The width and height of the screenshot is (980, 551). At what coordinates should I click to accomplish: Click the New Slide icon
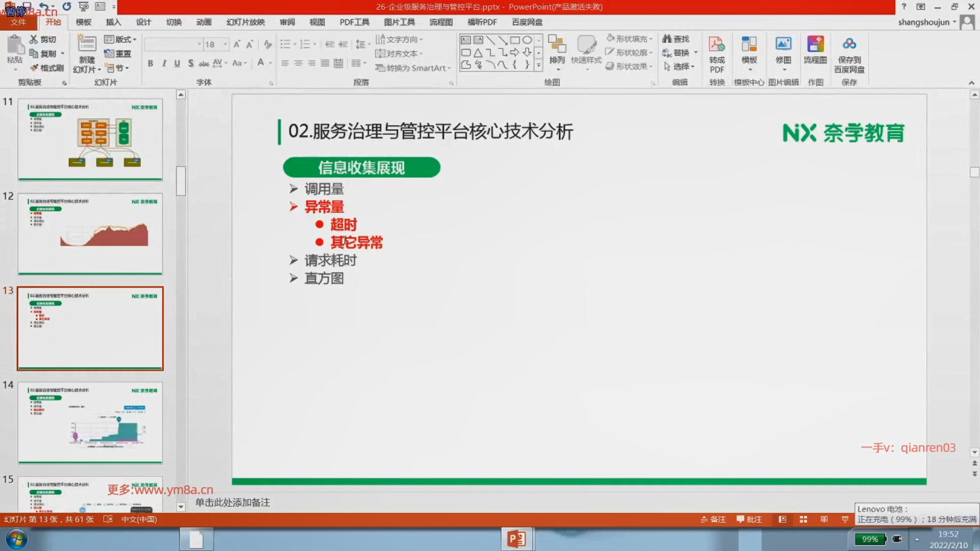[87, 45]
